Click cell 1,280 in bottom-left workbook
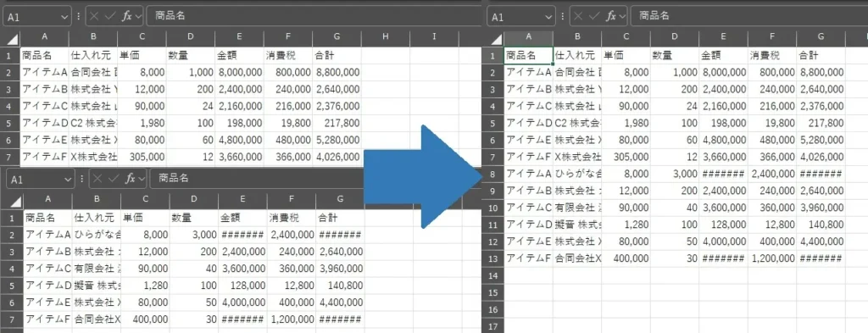The image size is (868, 333). click(145, 286)
